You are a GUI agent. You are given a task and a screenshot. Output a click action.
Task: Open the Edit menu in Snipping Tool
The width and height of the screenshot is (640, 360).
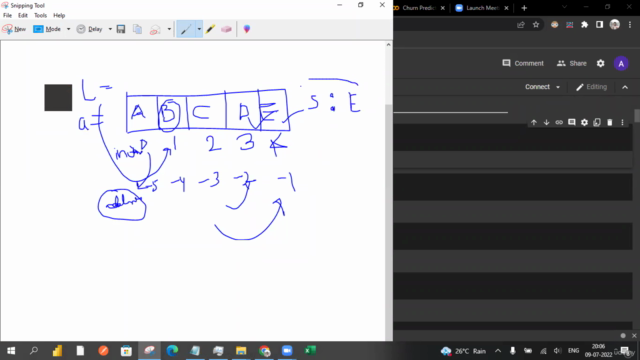[x=23, y=16]
